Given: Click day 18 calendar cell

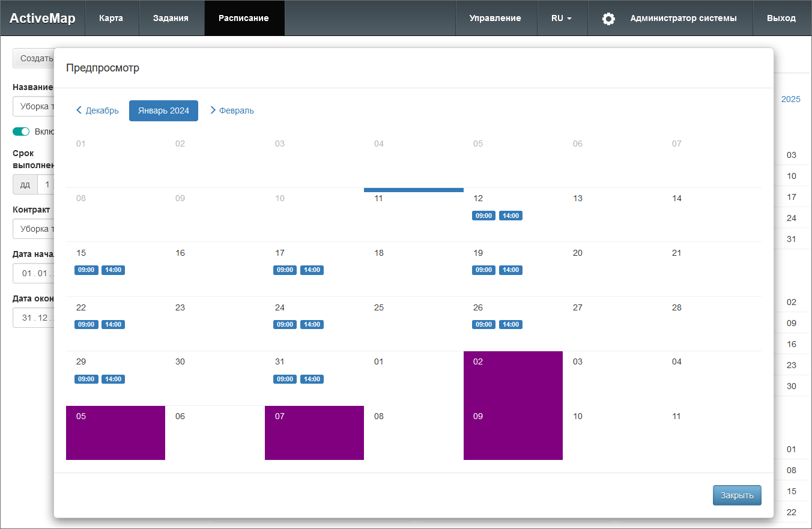Looking at the screenshot, I should pos(414,269).
